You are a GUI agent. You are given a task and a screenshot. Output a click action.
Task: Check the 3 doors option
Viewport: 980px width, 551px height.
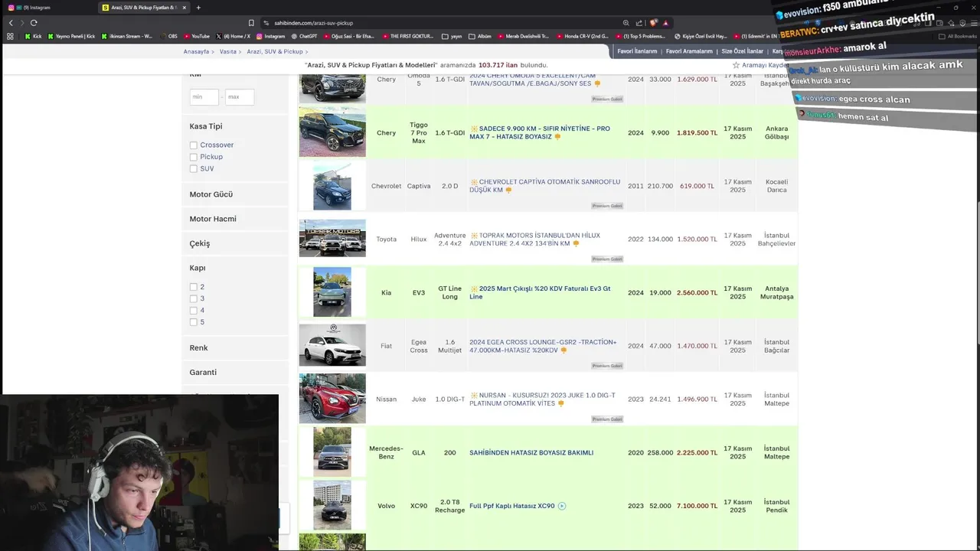tap(194, 298)
